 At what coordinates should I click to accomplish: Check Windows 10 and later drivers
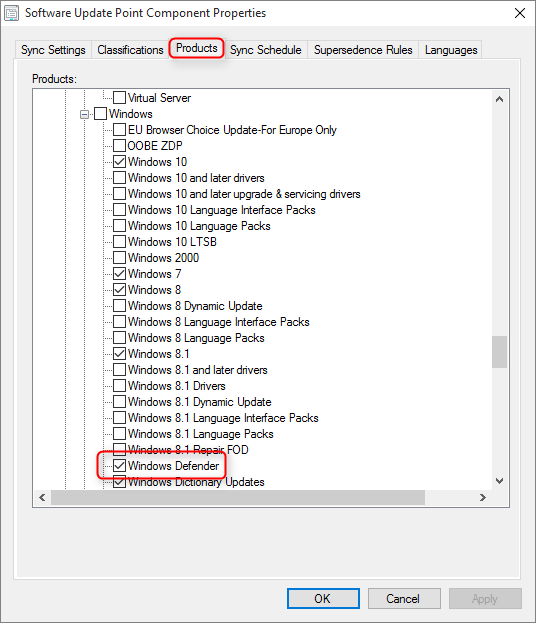tap(120, 178)
